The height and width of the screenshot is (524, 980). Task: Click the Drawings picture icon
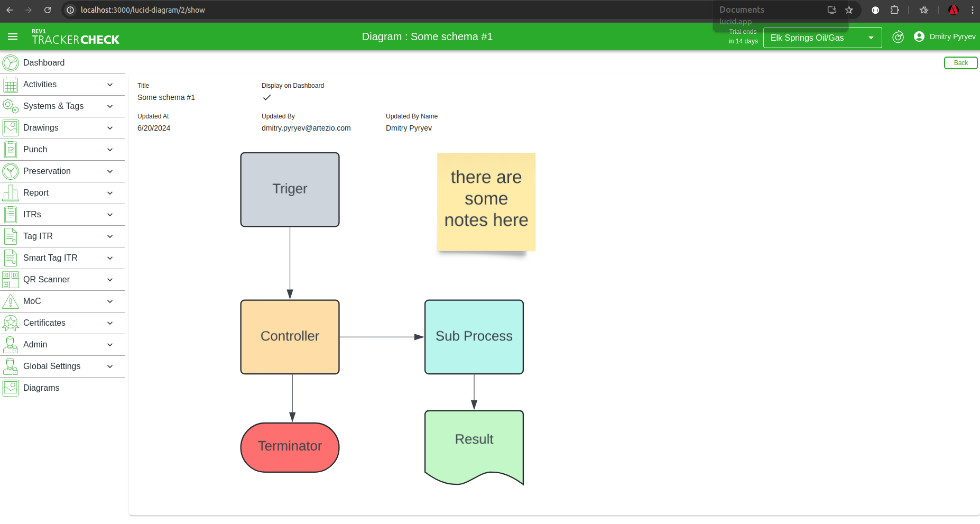click(11, 128)
